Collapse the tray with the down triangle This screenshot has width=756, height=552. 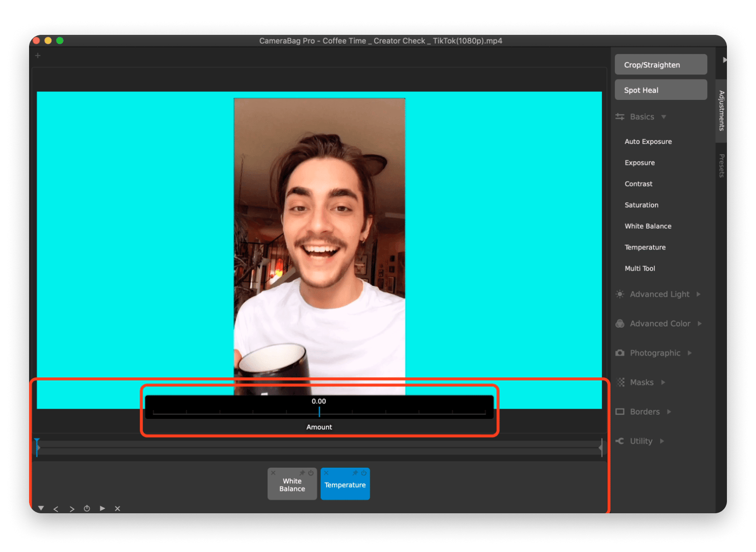[41, 508]
